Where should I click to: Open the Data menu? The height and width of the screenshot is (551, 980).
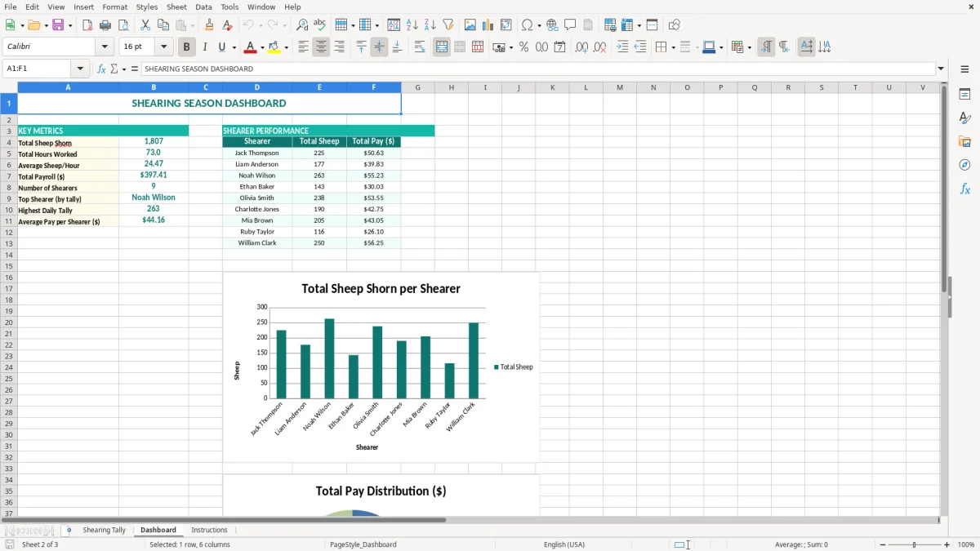coord(203,7)
